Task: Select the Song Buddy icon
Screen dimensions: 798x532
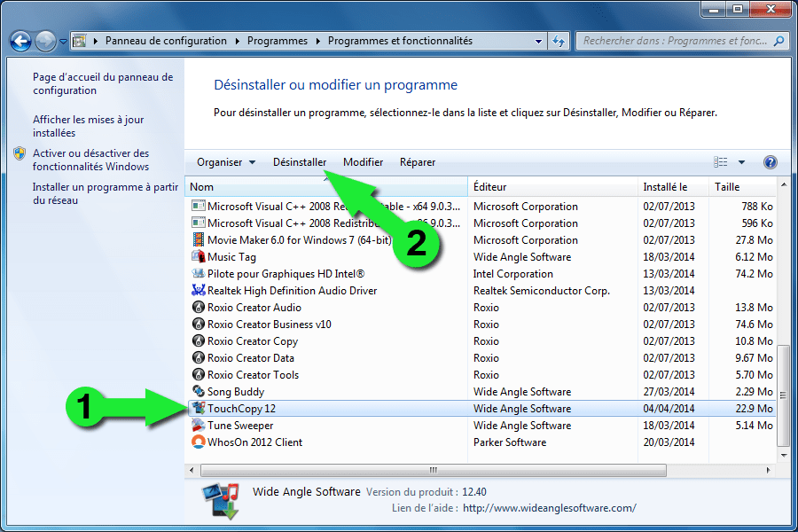Action: [x=198, y=391]
